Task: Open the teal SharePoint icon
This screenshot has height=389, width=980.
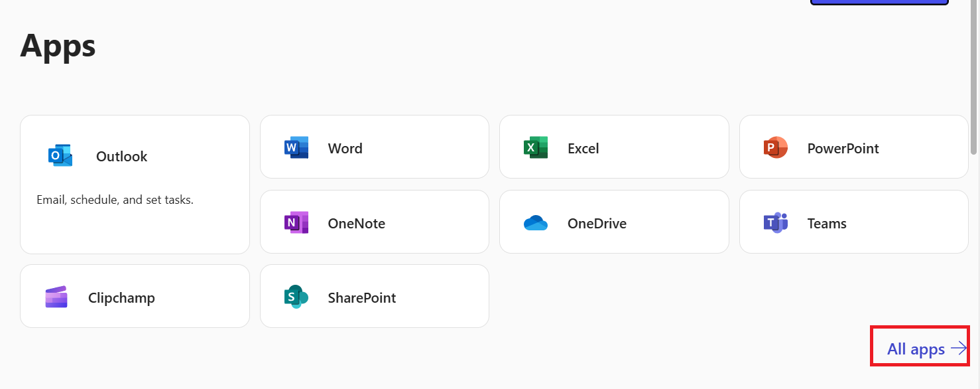Action: (x=296, y=297)
